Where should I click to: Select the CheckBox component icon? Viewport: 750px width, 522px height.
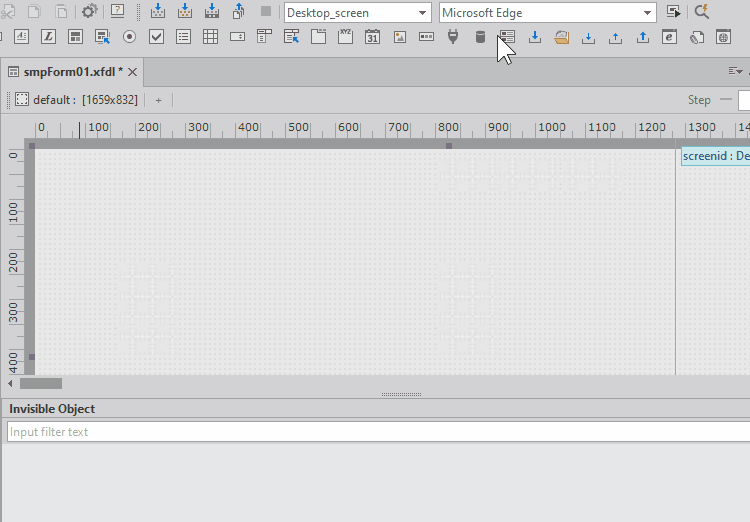[x=156, y=37]
